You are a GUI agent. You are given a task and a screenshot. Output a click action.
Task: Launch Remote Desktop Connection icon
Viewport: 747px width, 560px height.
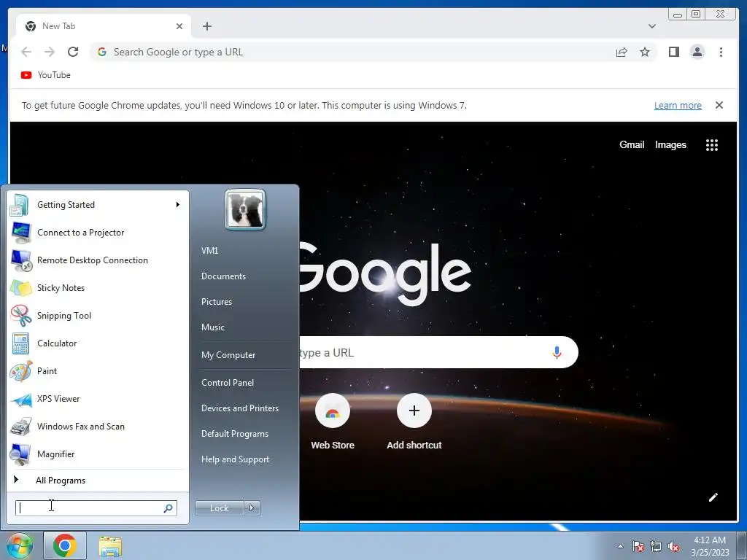pos(20,260)
